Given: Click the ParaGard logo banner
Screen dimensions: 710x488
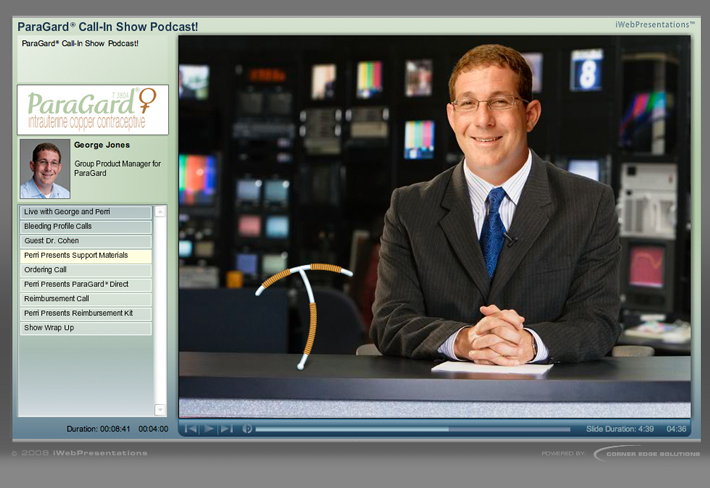Looking at the screenshot, I should tap(93, 110).
